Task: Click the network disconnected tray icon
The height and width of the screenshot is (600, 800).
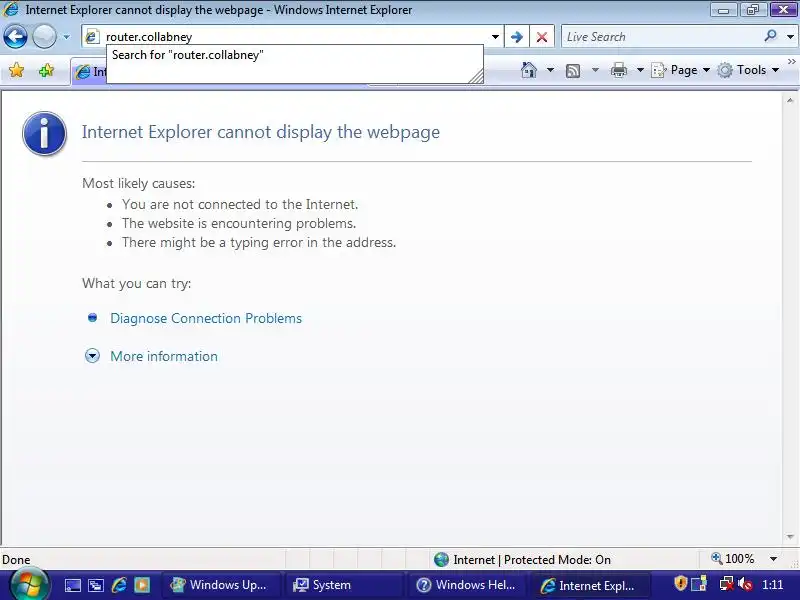Action: click(727, 584)
